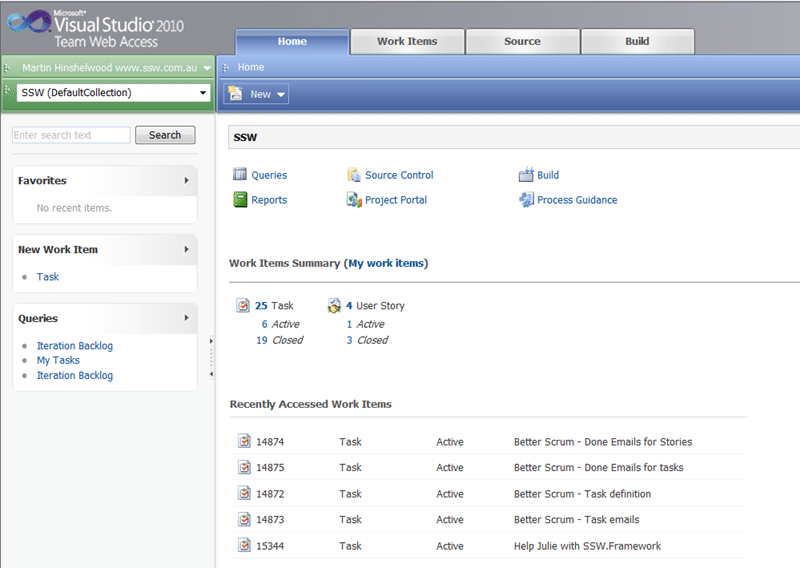
Task: Open the first Iteration Backlog query
Action: coord(74,345)
